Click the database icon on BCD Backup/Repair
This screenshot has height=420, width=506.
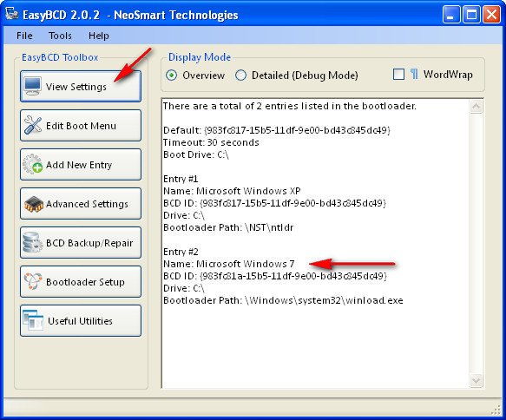[33, 242]
